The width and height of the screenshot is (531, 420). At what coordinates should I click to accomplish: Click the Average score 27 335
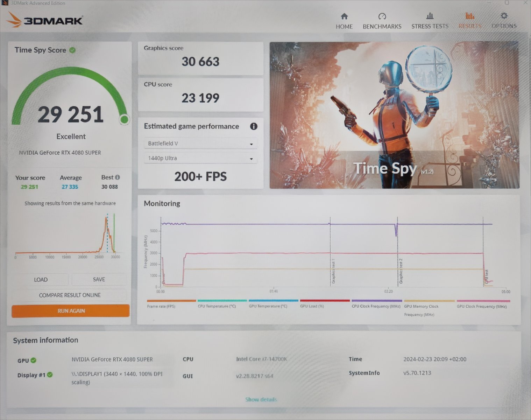pos(70,187)
